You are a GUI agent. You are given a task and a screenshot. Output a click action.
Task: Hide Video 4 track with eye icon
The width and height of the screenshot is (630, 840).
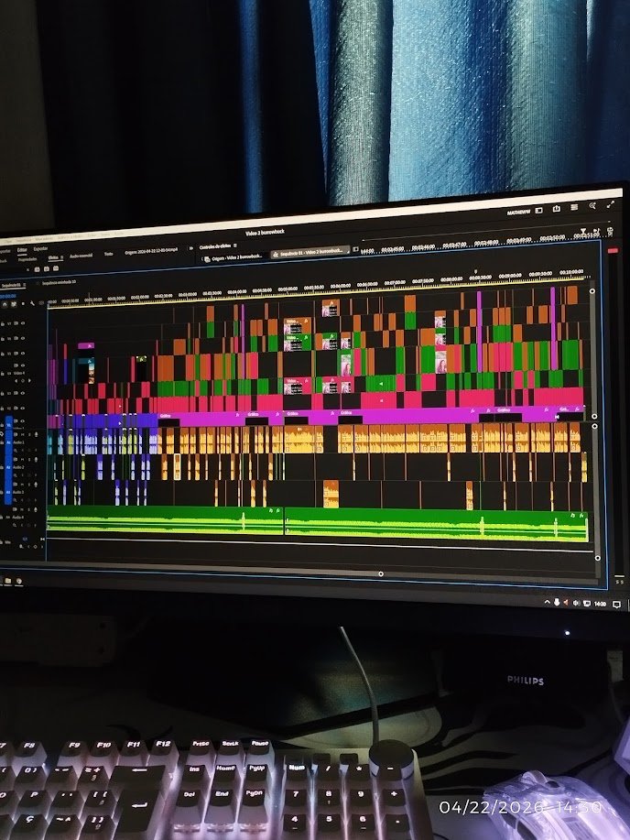click(x=23, y=365)
